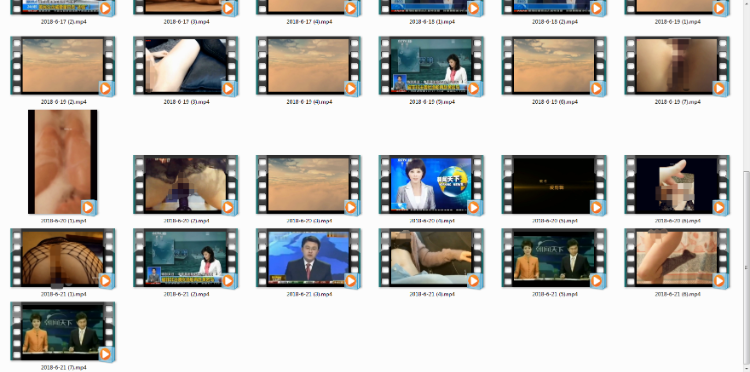This screenshot has width=750, height=372.
Task: Click the play badge on 2018-6-20 (4).mp4
Action: click(x=474, y=208)
